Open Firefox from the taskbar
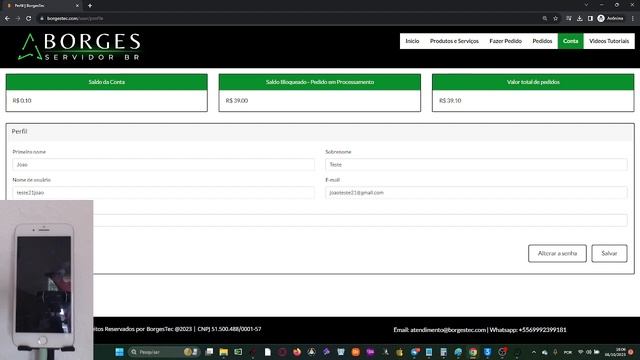This screenshot has height=360, width=640. click(297, 352)
